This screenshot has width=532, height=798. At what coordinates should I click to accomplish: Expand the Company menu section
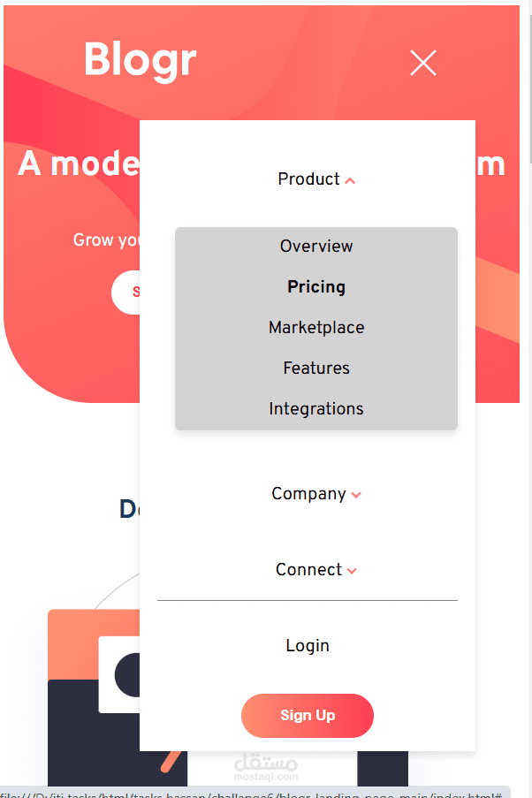click(x=308, y=494)
